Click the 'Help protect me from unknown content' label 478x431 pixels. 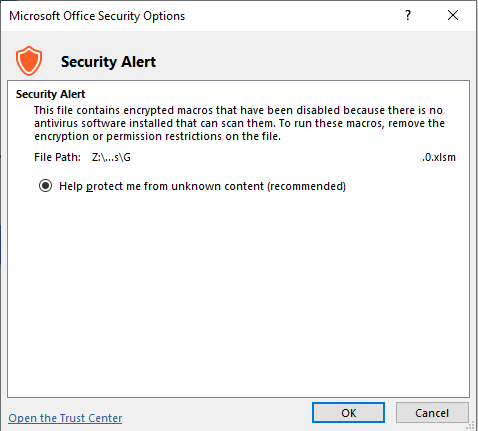point(202,186)
